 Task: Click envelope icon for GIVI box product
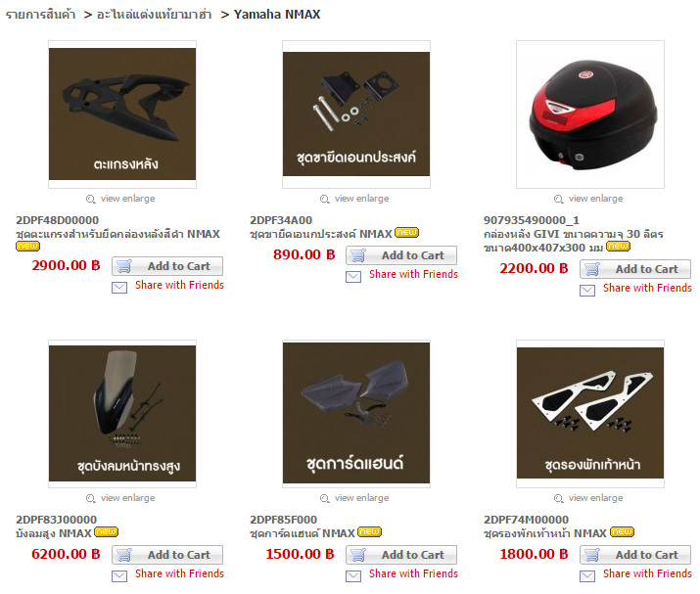tap(587, 291)
